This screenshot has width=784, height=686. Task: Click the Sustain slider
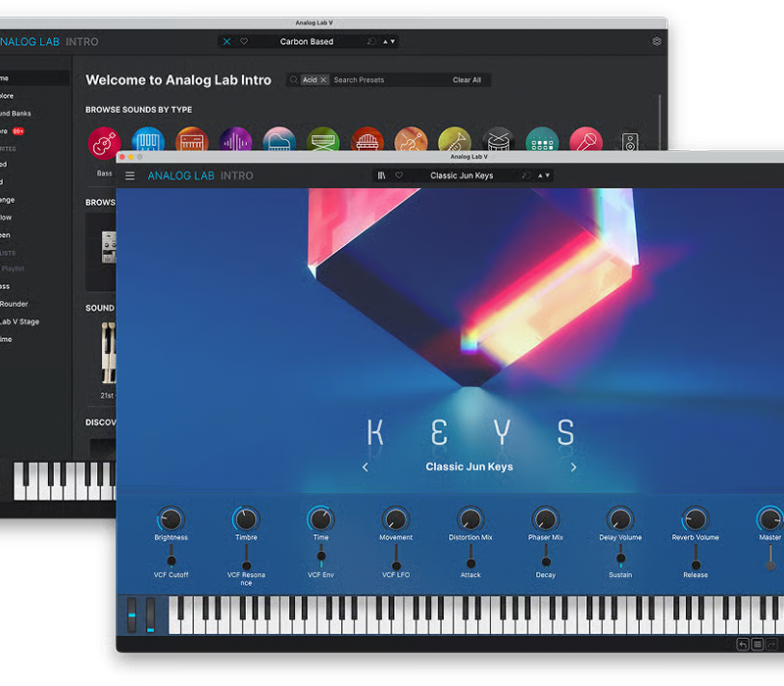point(620,557)
